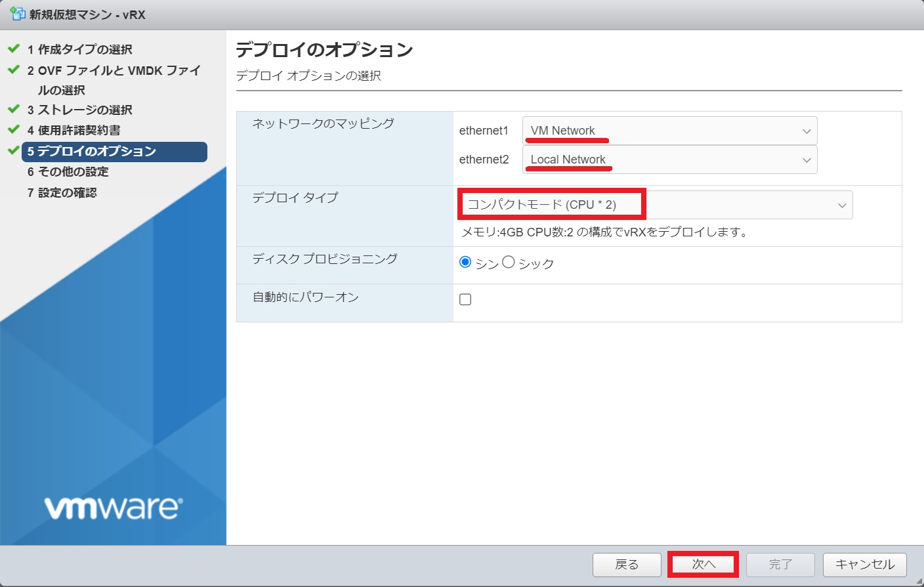Image resolution: width=924 pixels, height=587 pixels.
Task: Click the disabled 完了 button
Action: (x=780, y=565)
